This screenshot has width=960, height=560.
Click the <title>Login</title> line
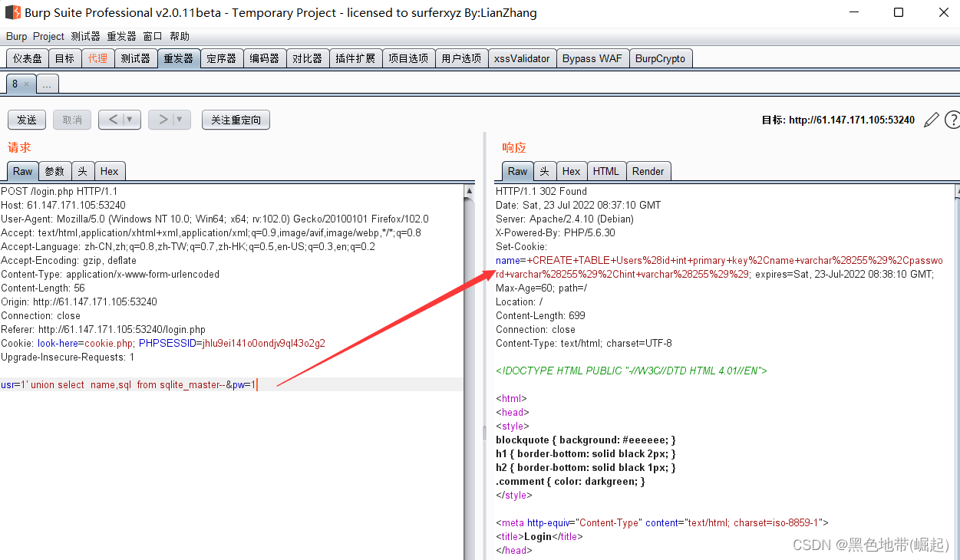point(539,536)
